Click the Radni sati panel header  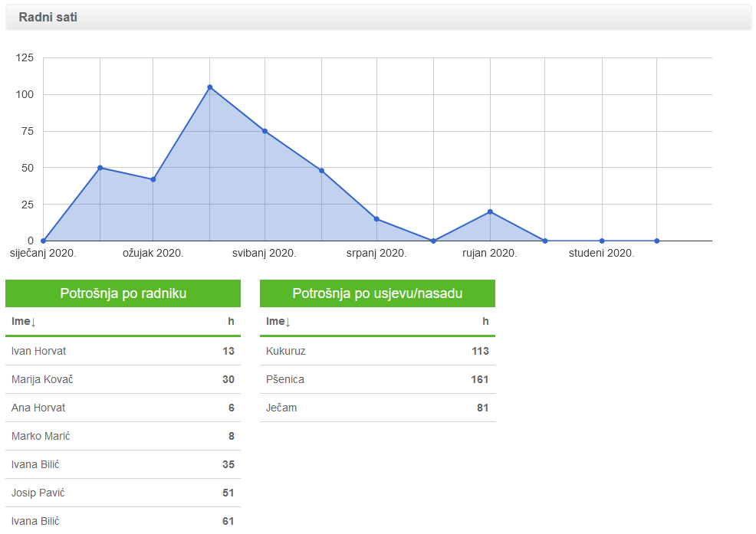point(379,18)
